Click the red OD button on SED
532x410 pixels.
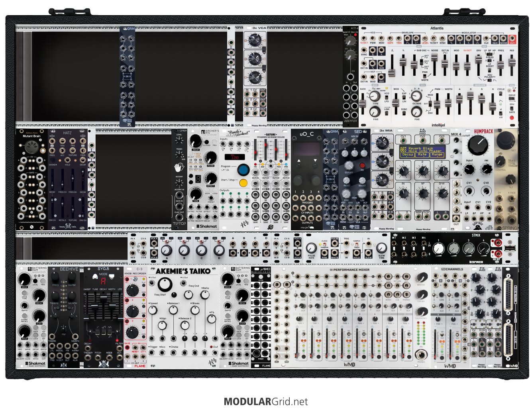tap(362, 166)
